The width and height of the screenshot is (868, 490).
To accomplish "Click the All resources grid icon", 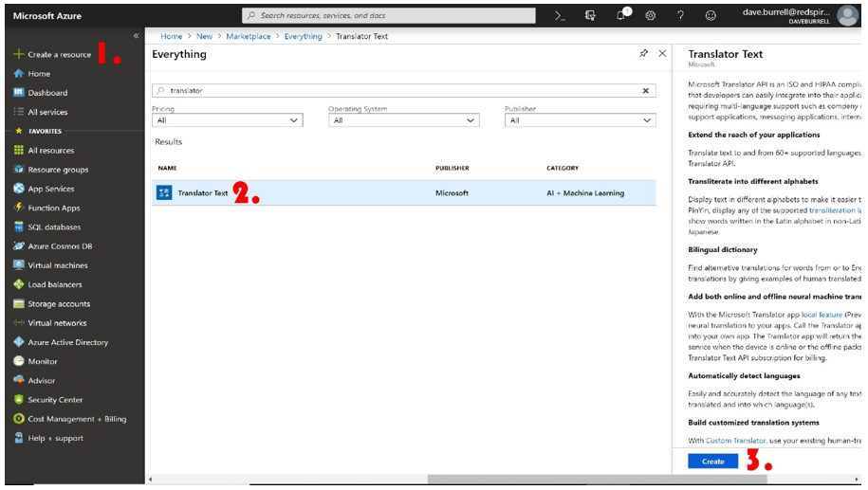I will (x=19, y=150).
